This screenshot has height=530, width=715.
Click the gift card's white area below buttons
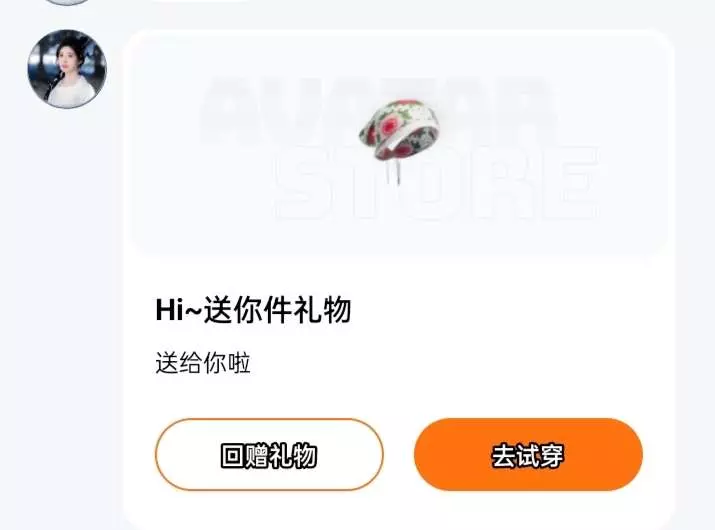(399, 510)
